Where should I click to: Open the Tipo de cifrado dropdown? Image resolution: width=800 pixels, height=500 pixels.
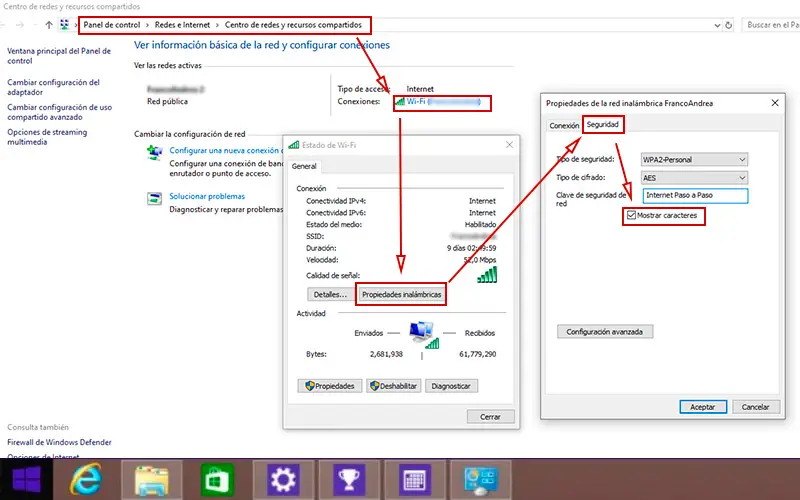coord(694,178)
